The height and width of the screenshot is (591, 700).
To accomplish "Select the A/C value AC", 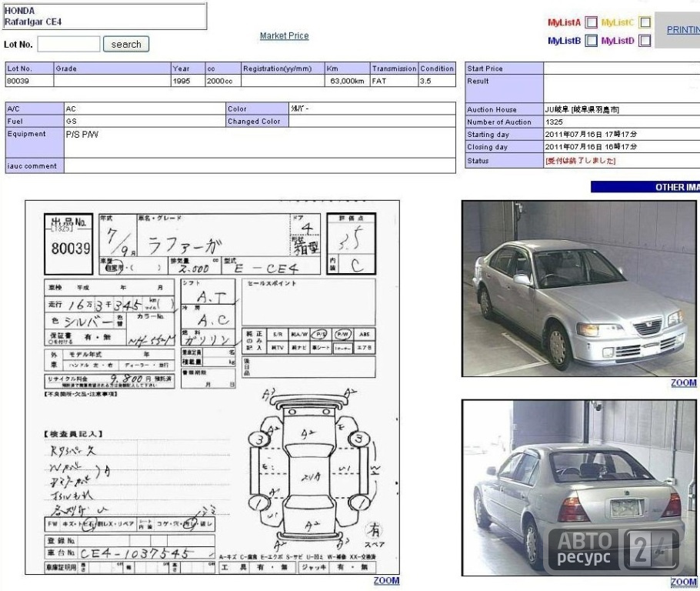I will (x=71, y=109).
